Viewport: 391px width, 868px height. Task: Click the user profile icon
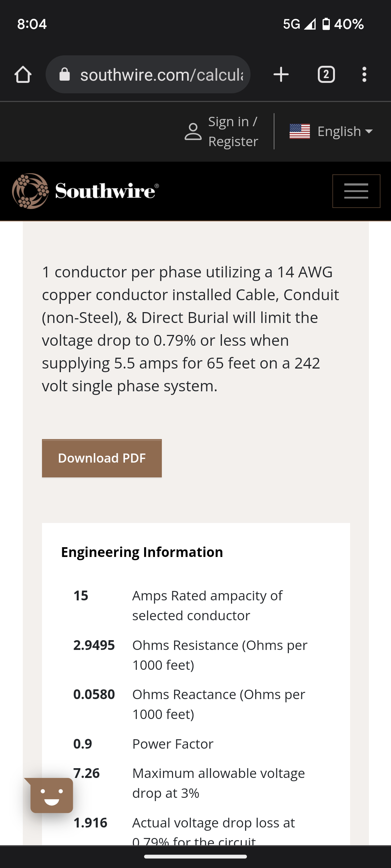click(193, 131)
